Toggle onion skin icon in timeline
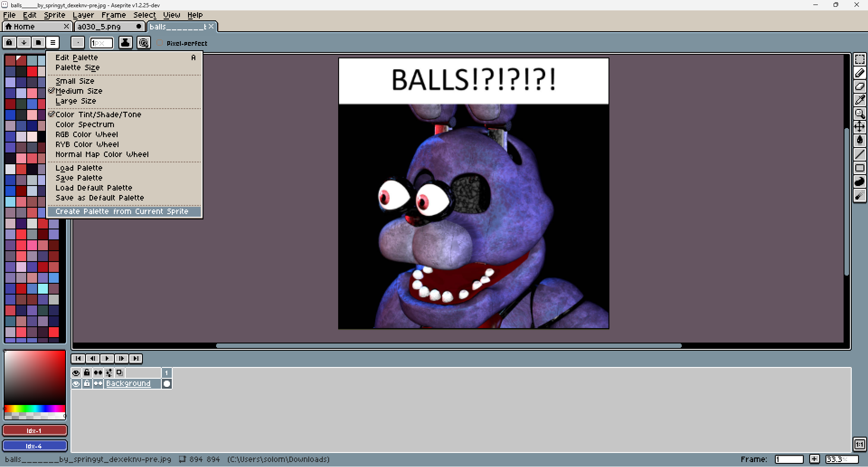 point(120,373)
